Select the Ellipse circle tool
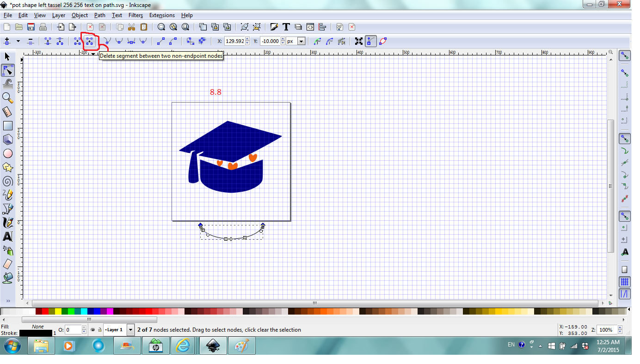Image resolution: width=640 pixels, height=364 pixels. coord(7,153)
